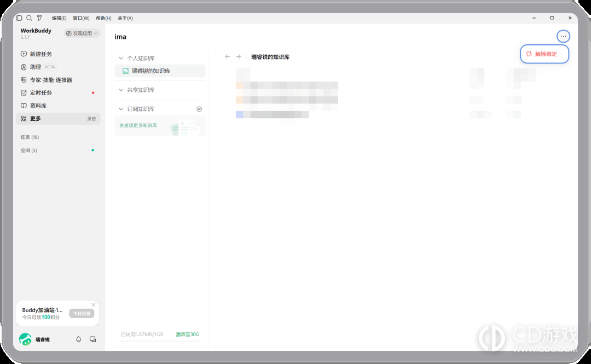
Task: Open the 编辑(E) menu
Action: tap(59, 18)
